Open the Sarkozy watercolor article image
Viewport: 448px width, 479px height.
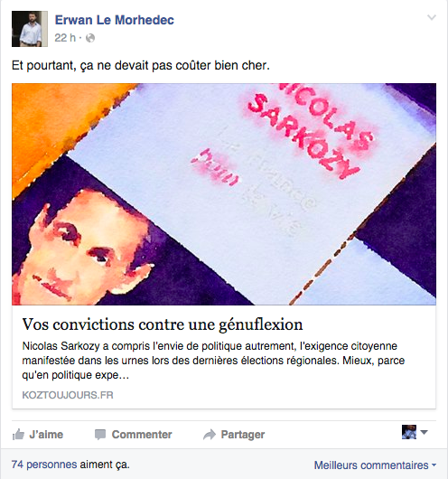pos(224,194)
